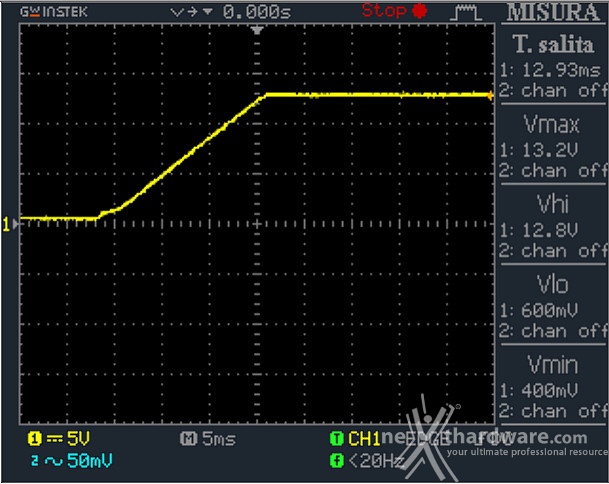The width and height of the screenshot is (609, 484).
Task: Click the yellow channel 1 badge
Action: (x=34, y=439)
